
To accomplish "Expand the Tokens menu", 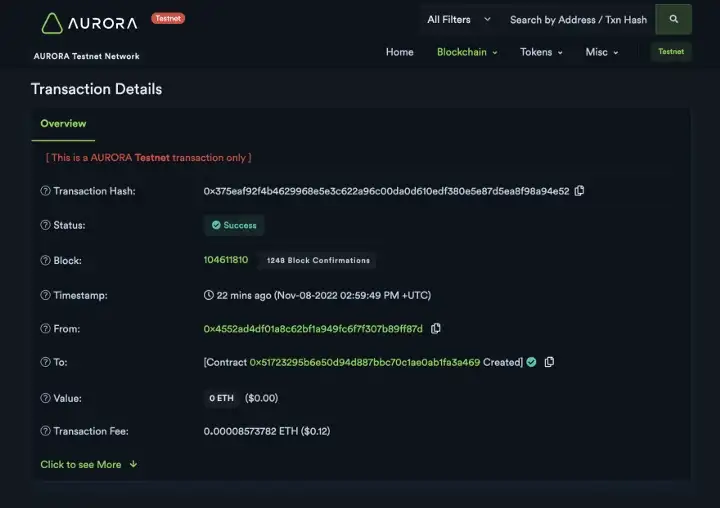I will (541, 52).
